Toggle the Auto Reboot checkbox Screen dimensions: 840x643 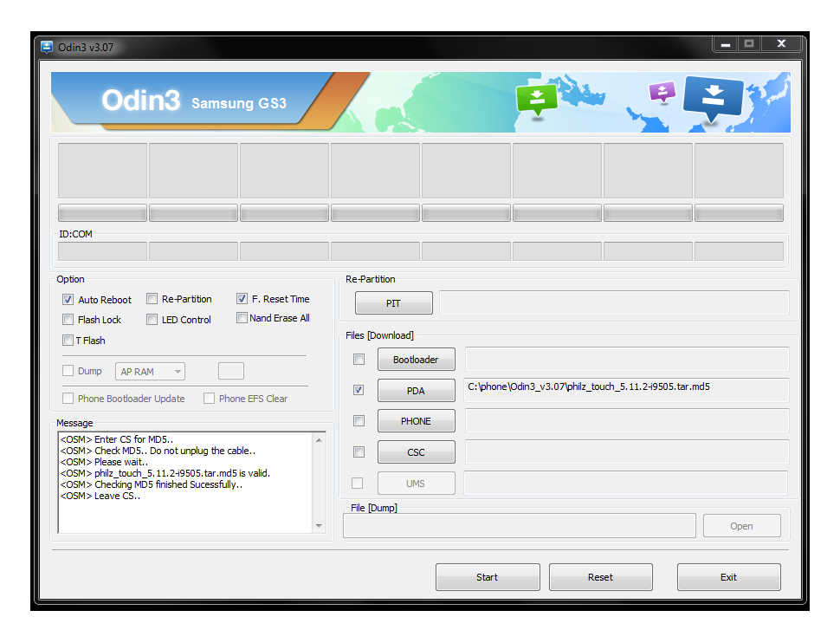[68, 299]
